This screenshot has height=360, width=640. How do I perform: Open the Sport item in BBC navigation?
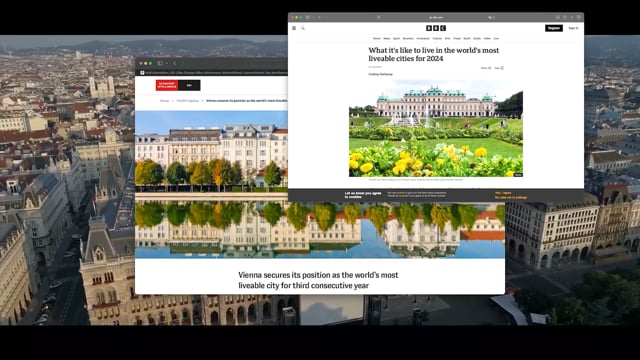pyautogui.click(x=396, y=38)
